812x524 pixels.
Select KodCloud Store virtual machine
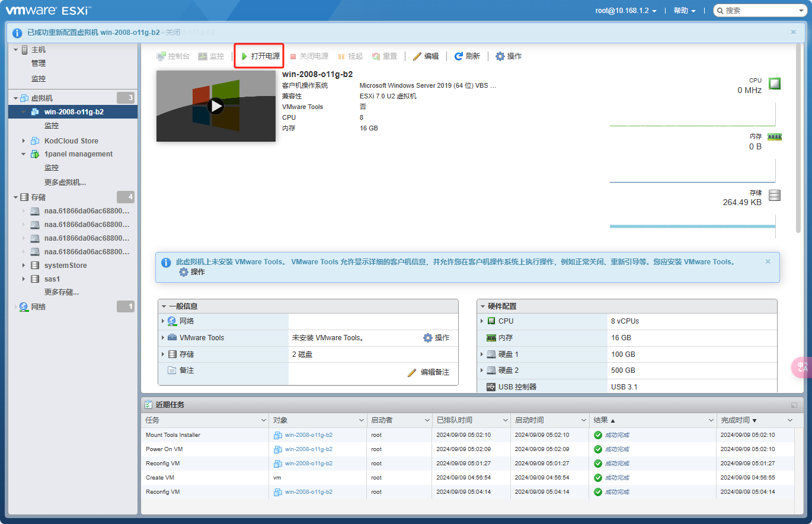(71, 140)
